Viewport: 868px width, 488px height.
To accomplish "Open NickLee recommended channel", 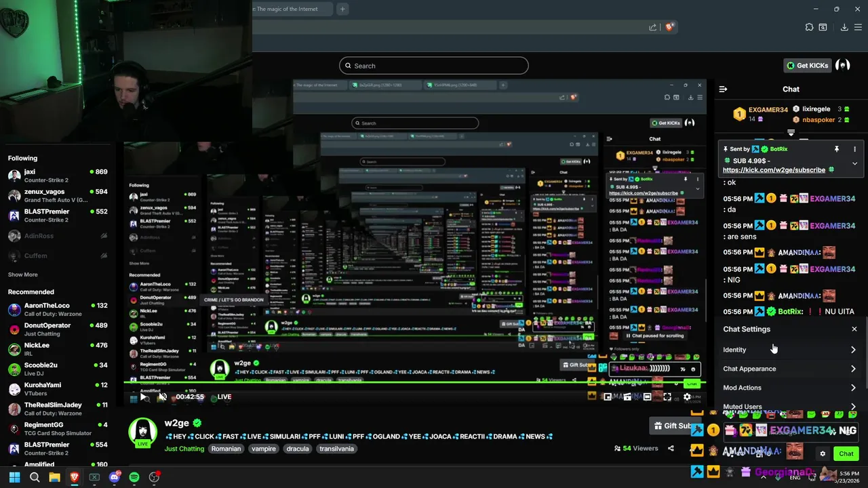I will 58,349.
